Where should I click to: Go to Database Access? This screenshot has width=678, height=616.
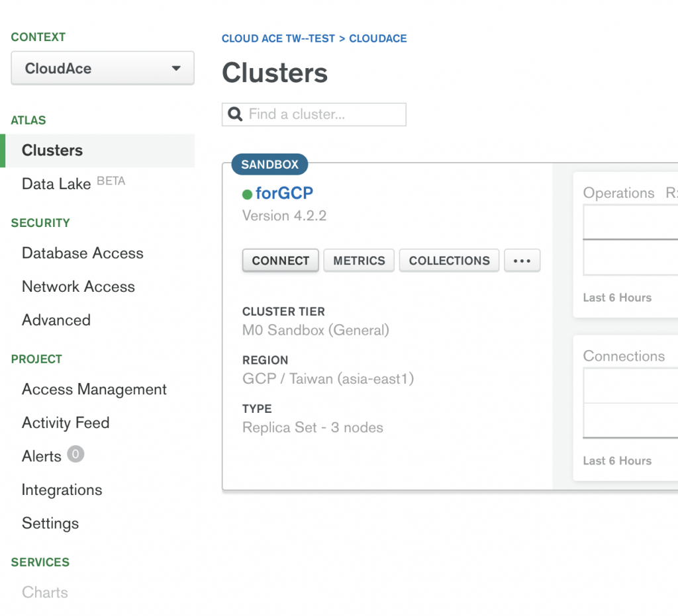tap(83, 253)
